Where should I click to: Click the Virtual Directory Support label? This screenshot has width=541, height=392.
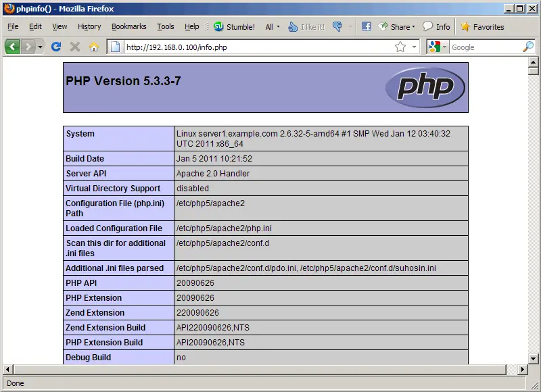[113, 189]
